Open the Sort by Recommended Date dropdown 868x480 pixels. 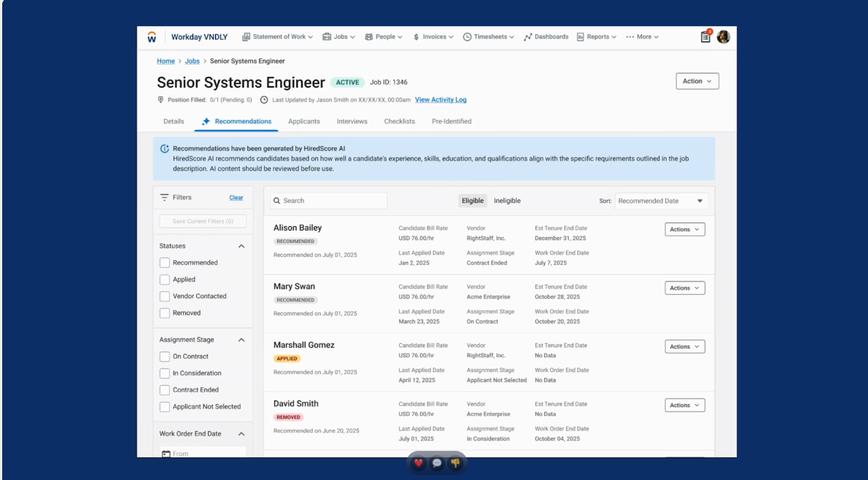tap(661, 201)
